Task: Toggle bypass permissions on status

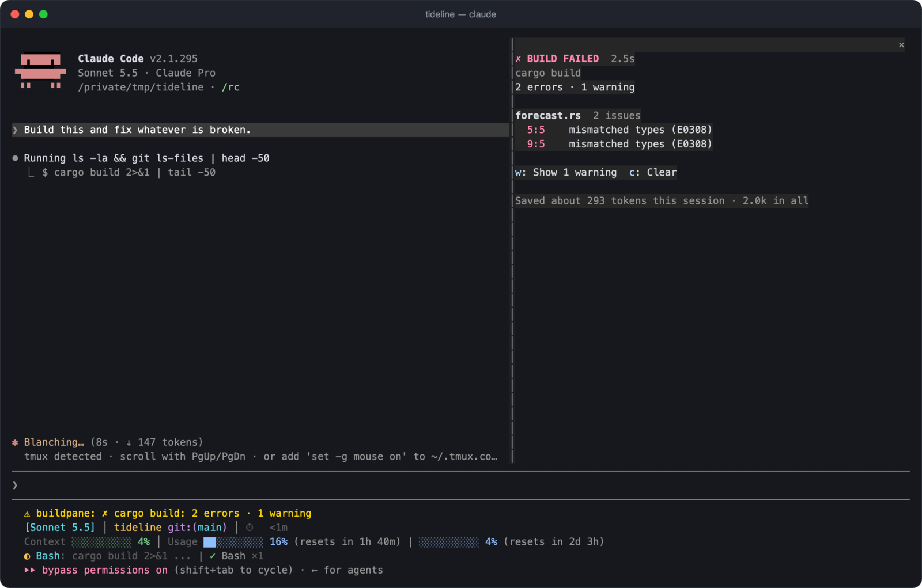Action: coord(105,570)
